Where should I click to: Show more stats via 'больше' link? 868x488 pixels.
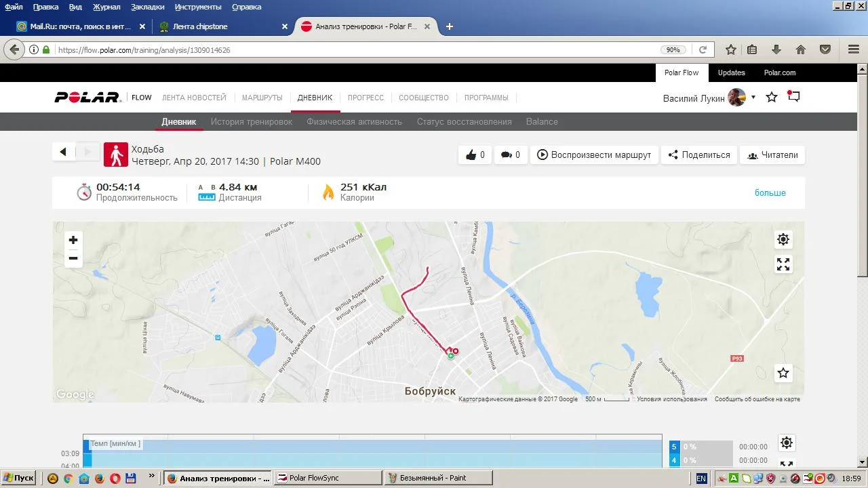[770, 193]
